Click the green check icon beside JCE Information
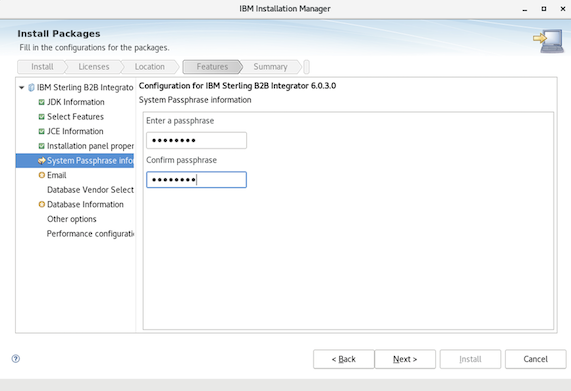 [x=42, y=131]
